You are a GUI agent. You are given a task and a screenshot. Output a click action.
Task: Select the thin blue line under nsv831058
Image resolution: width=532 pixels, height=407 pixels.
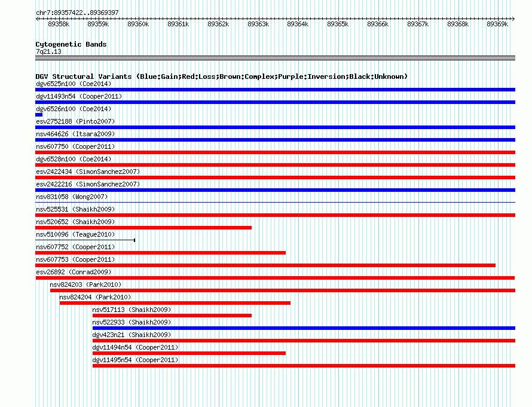tap(275, 203)
